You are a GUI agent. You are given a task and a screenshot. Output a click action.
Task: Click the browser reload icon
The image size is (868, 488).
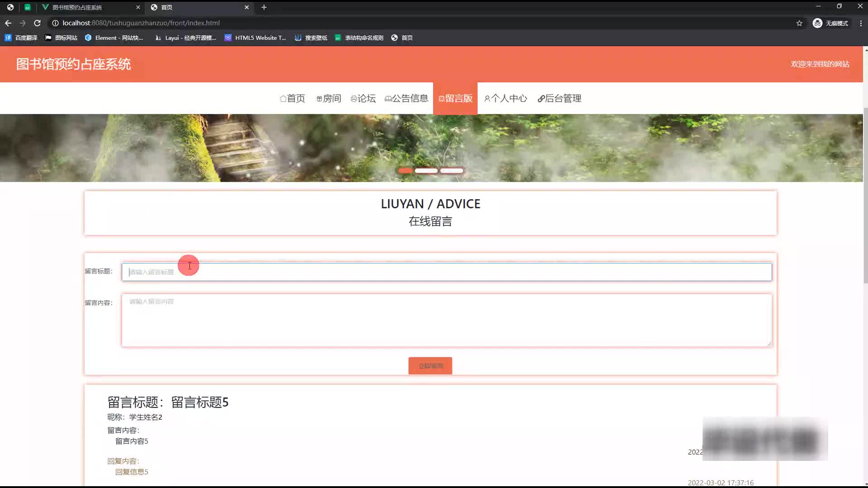[x=38, y=23]
